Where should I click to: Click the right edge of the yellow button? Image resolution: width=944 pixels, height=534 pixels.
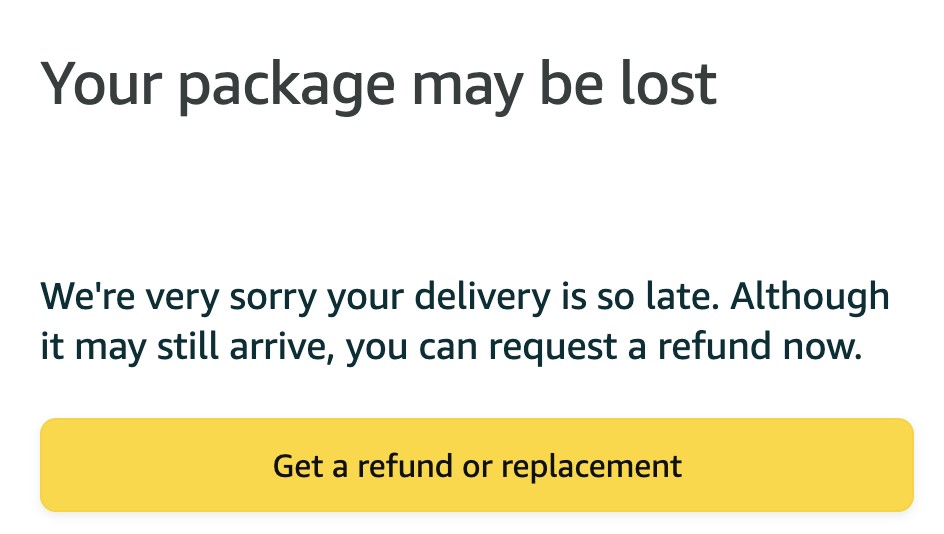click(904, 466)
